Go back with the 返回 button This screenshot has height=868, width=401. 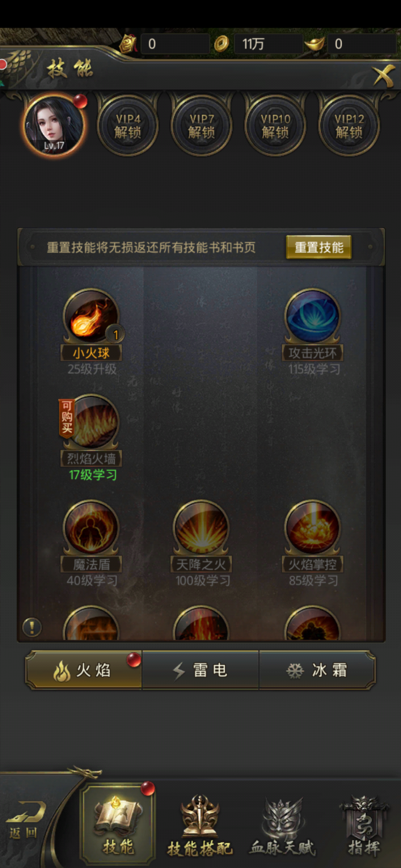(x=24, y=821)
